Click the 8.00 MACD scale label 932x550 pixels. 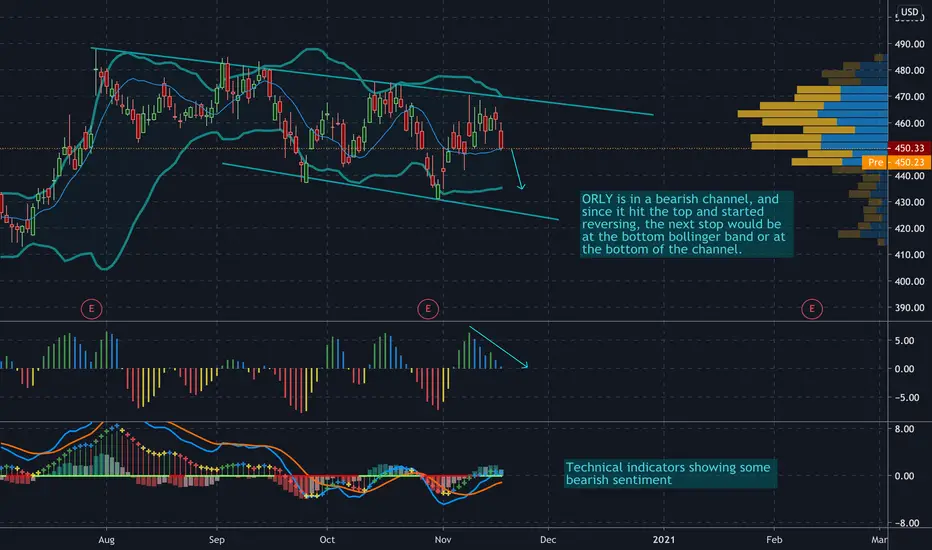click(904, 429)
